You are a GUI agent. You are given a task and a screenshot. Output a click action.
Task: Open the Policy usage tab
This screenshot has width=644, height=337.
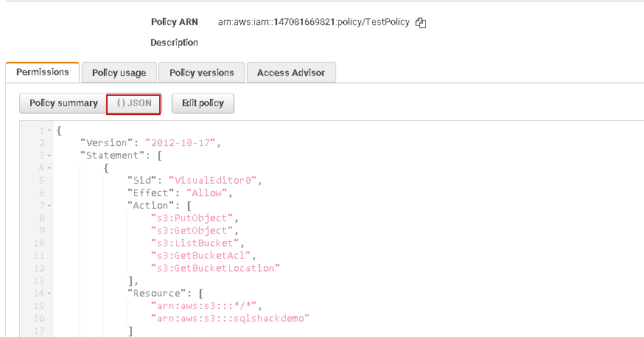(119, 73)
